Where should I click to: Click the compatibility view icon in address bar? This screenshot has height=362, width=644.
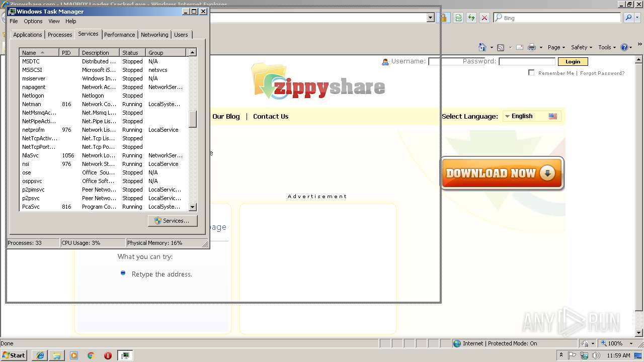click(458, 18)
